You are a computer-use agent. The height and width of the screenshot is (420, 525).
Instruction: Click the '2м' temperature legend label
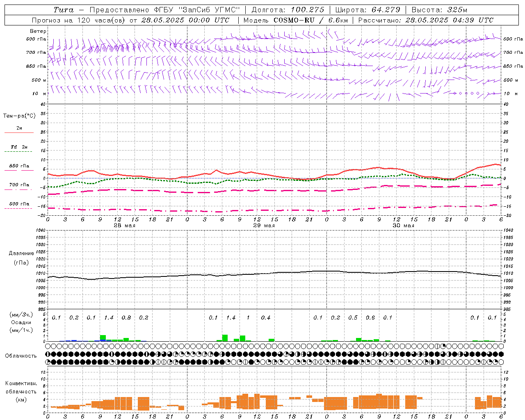pyautogui.click(x=19, y=128)
